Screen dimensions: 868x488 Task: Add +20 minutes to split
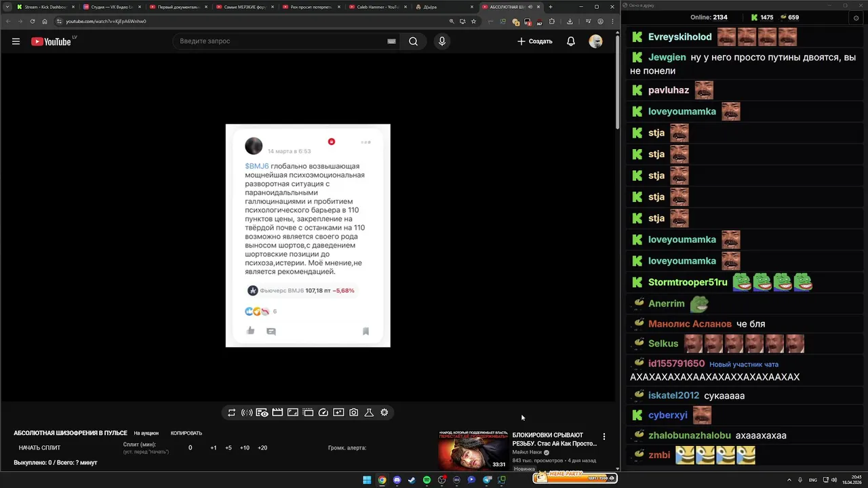point(262,447)
